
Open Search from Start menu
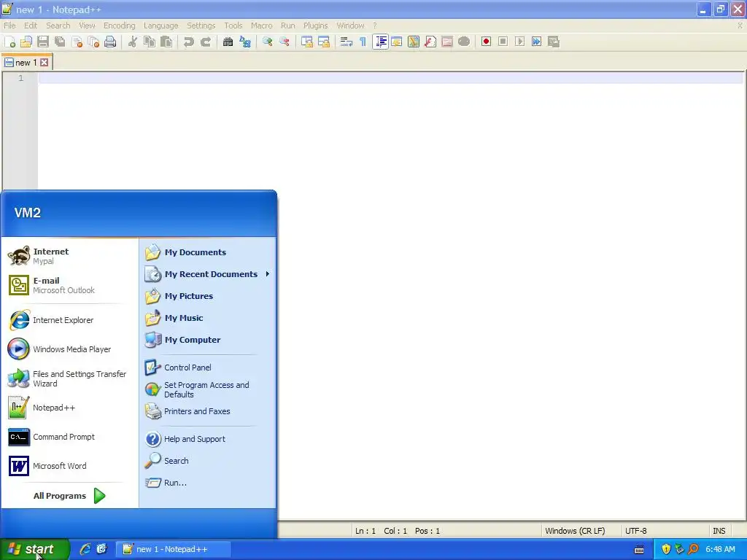(x=208, y=461)
